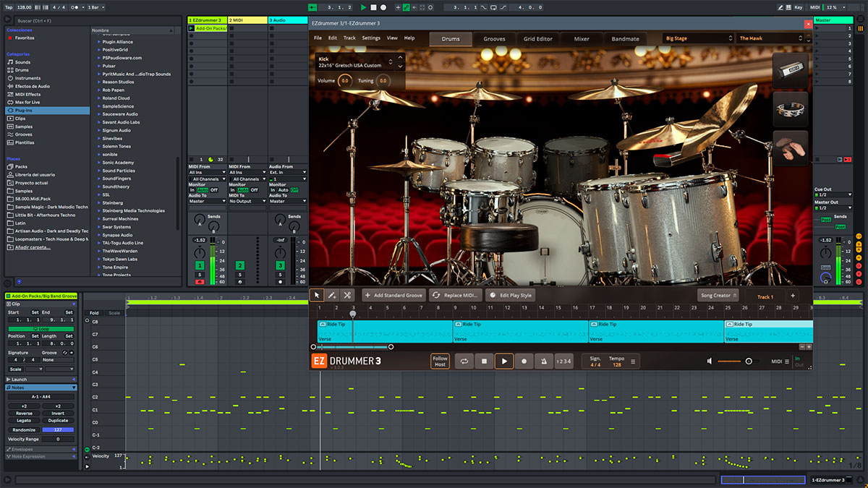
Task: Select the scissors split tool in EZdrummer
Action: coord(347,295)
